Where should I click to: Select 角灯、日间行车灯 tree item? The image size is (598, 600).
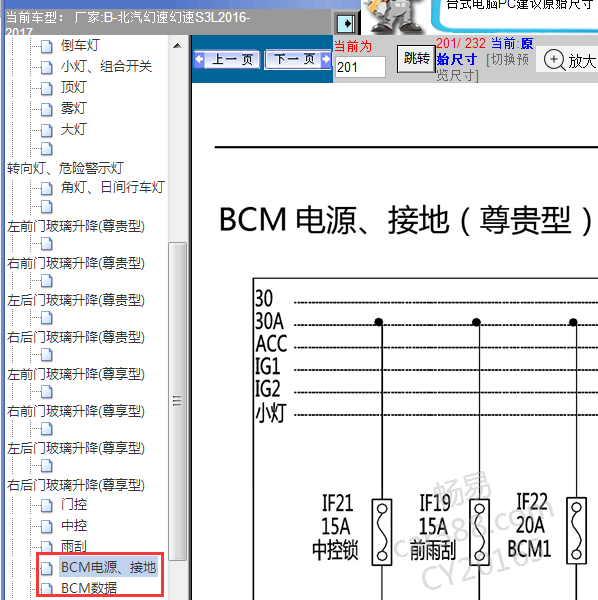tap(112, 187)
